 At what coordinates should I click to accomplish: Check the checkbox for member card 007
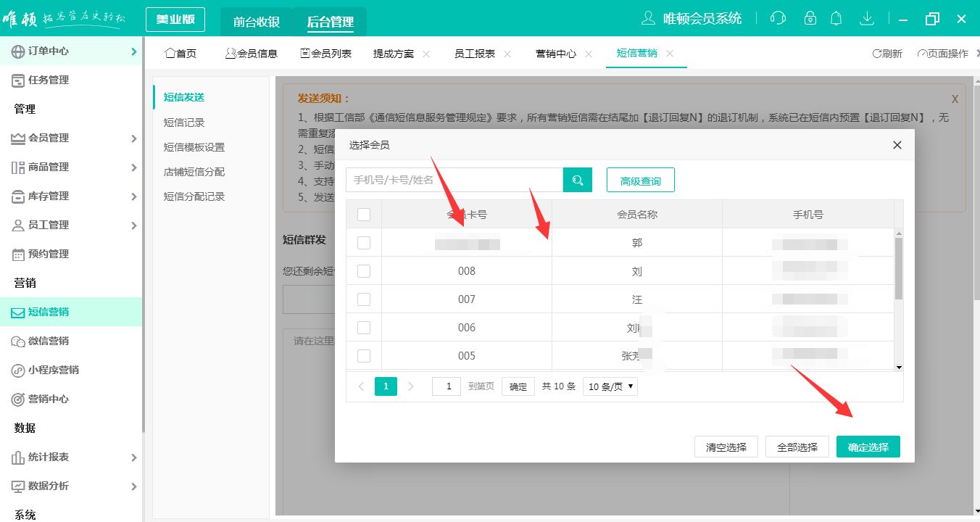click(x=363, y=299)
